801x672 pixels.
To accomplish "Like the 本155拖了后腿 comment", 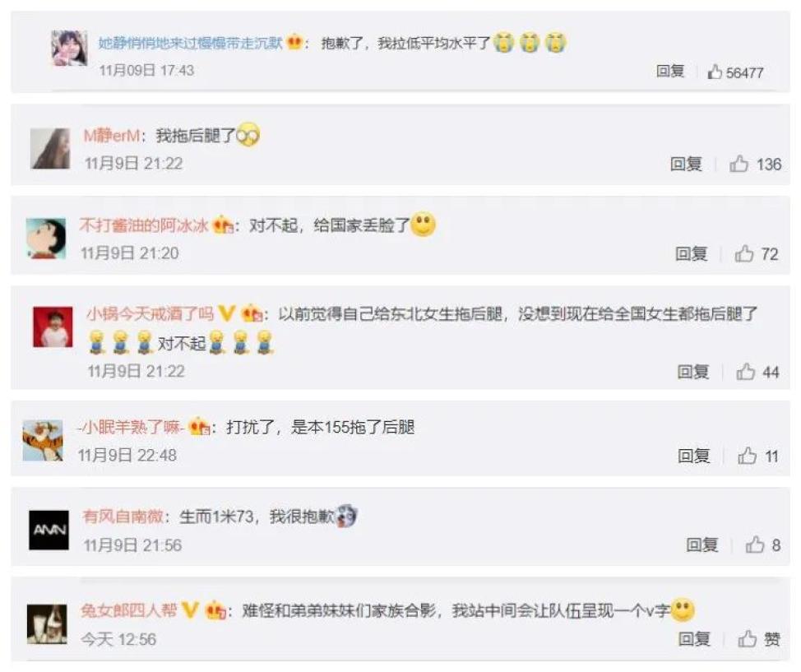I will pyautogui.click(x=747, y=456).
